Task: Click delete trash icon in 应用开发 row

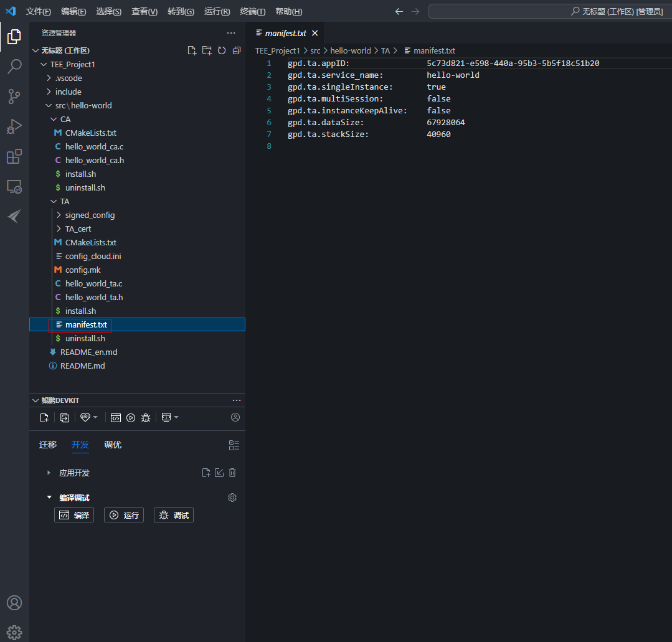Action: (232, 473)
